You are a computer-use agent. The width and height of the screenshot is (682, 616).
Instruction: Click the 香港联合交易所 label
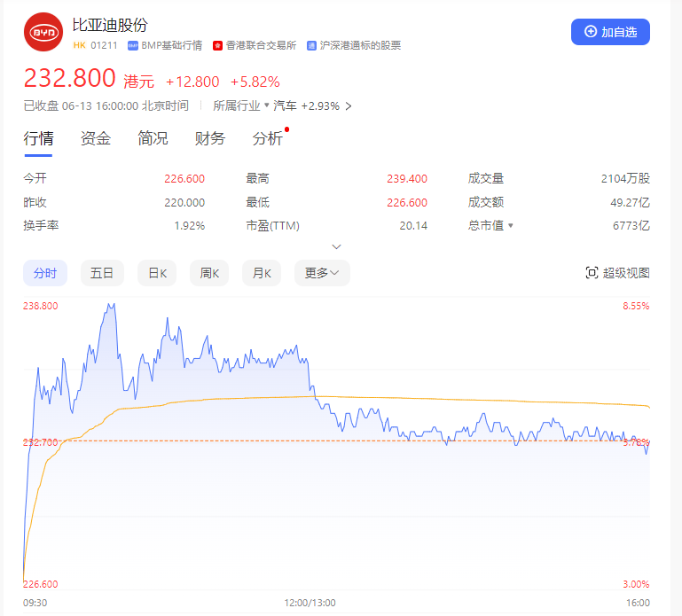[x=261, y=45]
